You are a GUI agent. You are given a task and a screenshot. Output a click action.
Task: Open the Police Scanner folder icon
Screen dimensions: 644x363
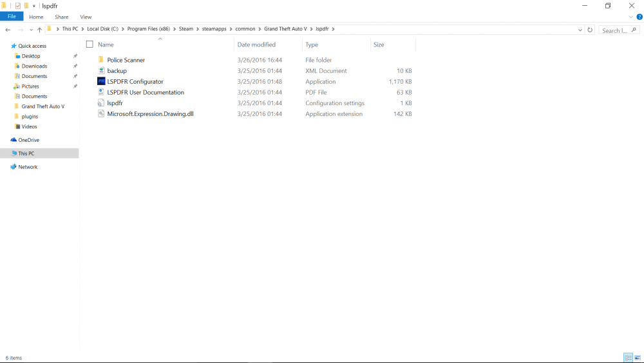coord(101,59)
